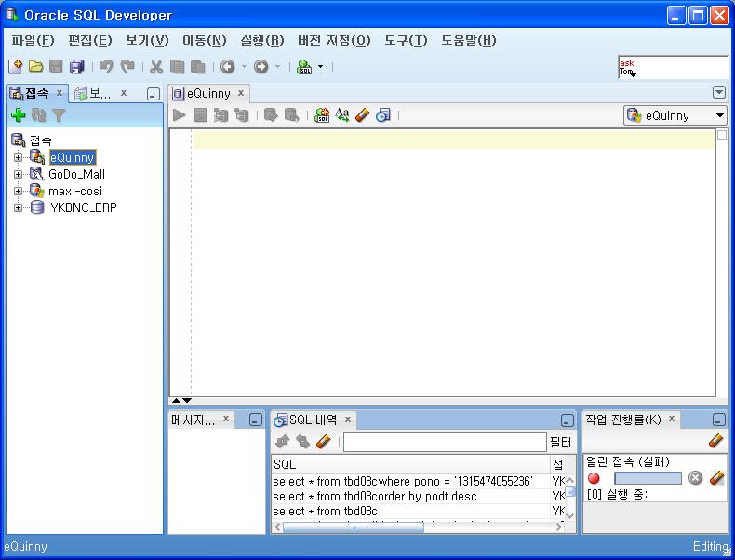Open the back navigation history dropdown

click(244, 67)
